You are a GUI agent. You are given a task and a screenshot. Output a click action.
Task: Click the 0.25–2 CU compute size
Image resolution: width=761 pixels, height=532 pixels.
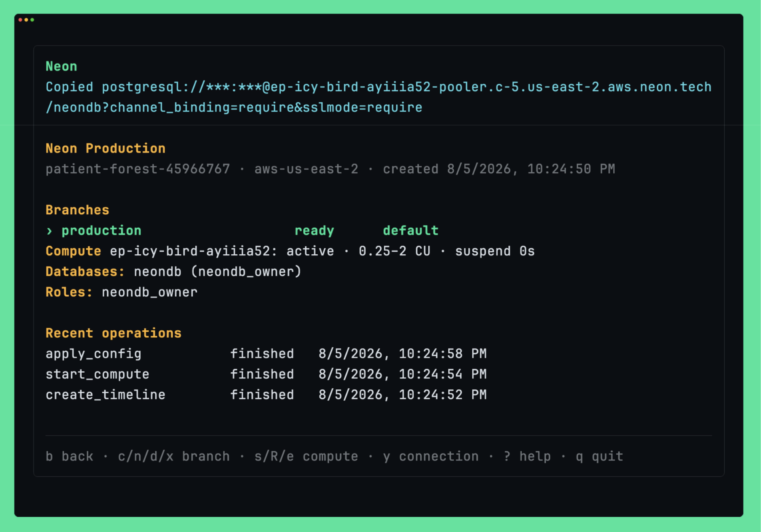point(395,251)
